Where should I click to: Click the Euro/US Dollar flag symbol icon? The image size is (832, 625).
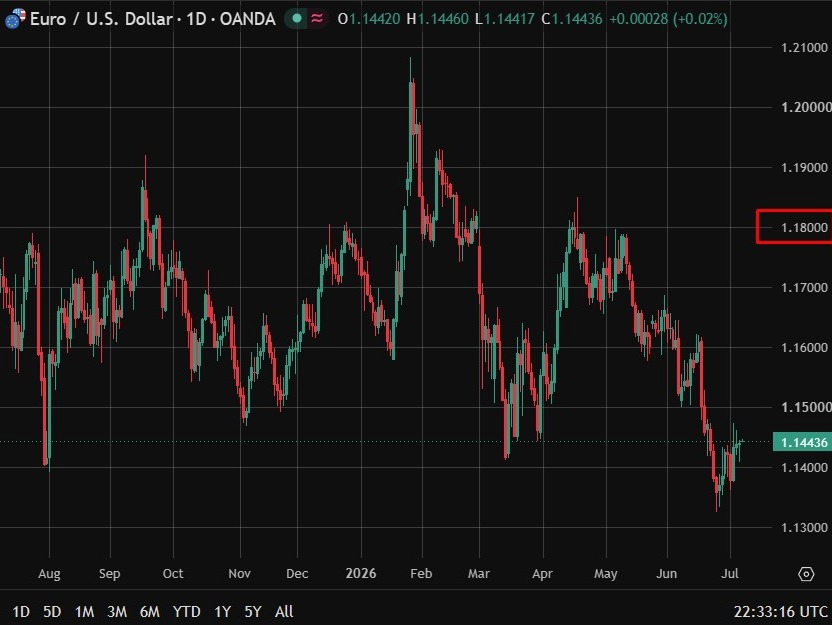point(15,19)
